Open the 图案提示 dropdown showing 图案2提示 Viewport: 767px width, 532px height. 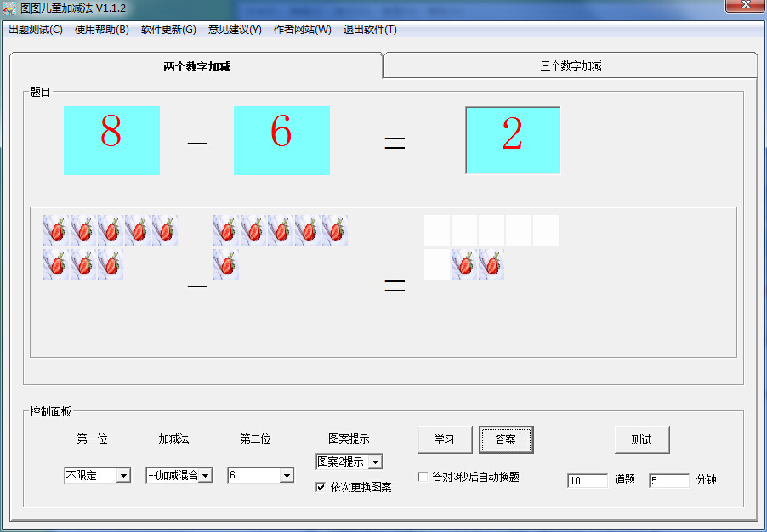(373, 461)
